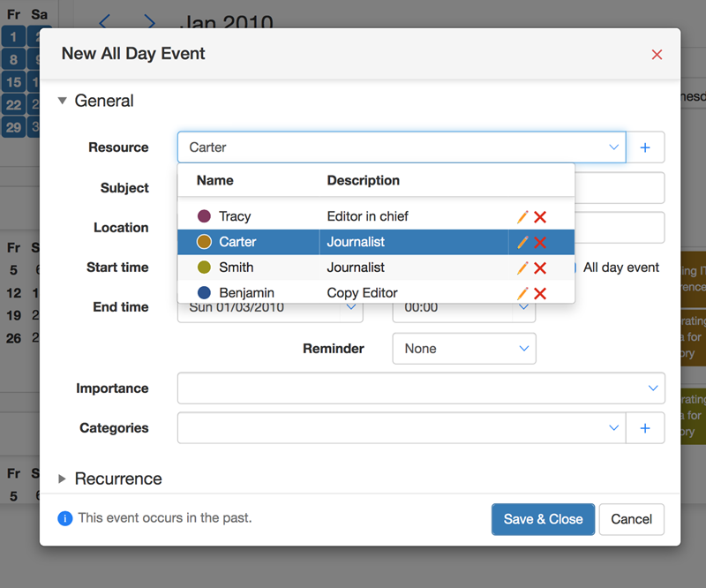
Task: Open the Importance dropdown
Action: point(421,388)
